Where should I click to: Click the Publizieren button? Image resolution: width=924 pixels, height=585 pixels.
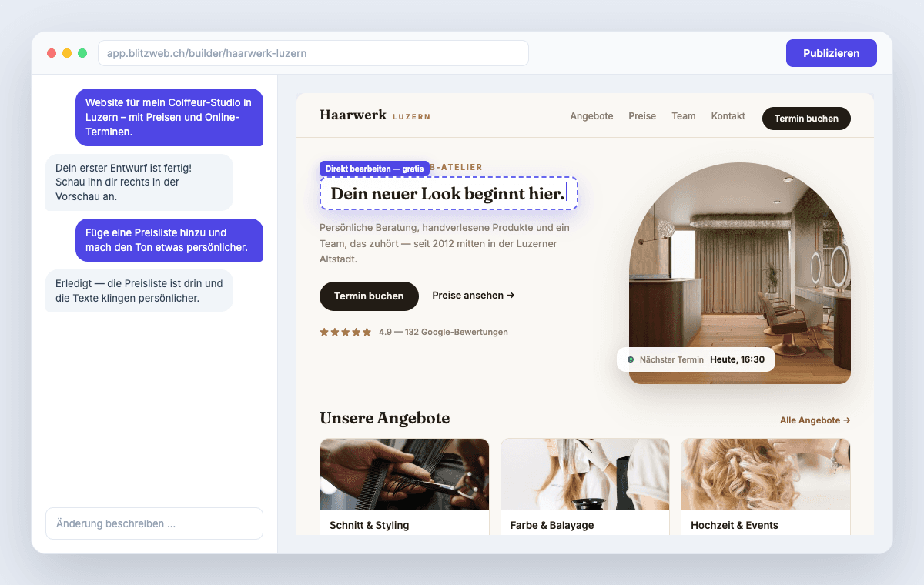(831, 53)
